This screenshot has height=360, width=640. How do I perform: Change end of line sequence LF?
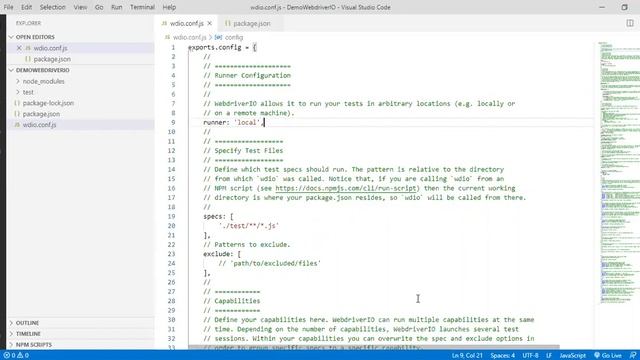549,356
